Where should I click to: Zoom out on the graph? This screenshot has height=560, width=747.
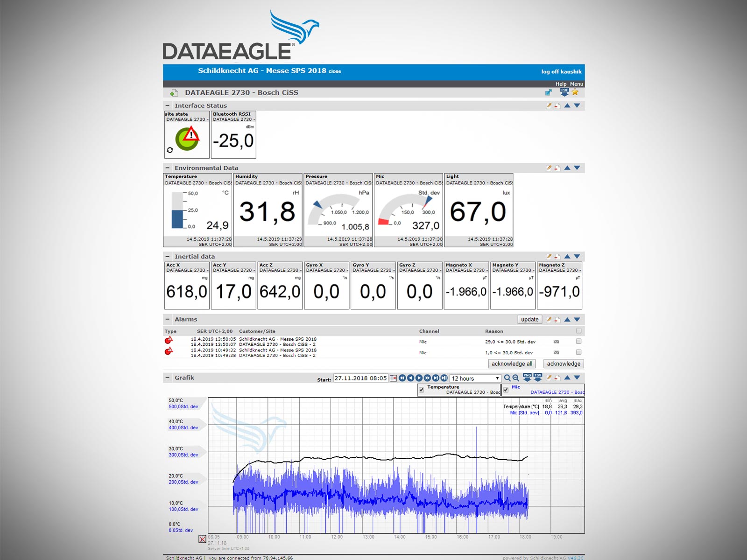(516, 378)
